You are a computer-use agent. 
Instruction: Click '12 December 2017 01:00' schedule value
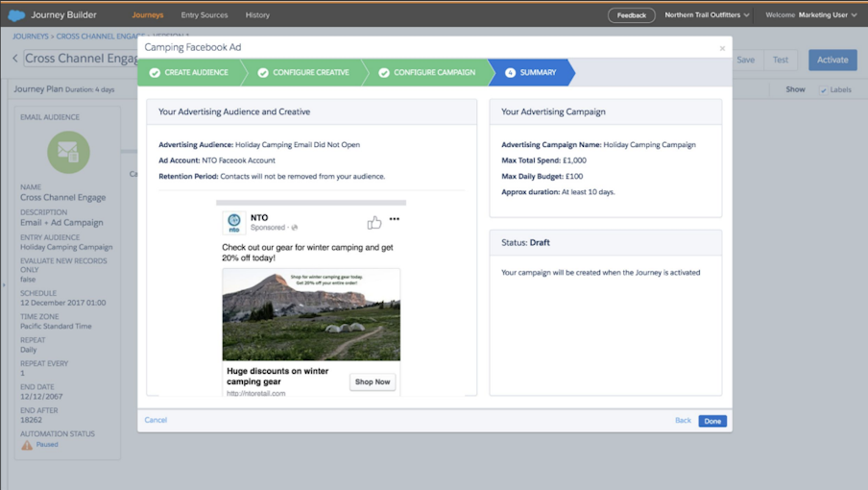click(x=63, y=303)
